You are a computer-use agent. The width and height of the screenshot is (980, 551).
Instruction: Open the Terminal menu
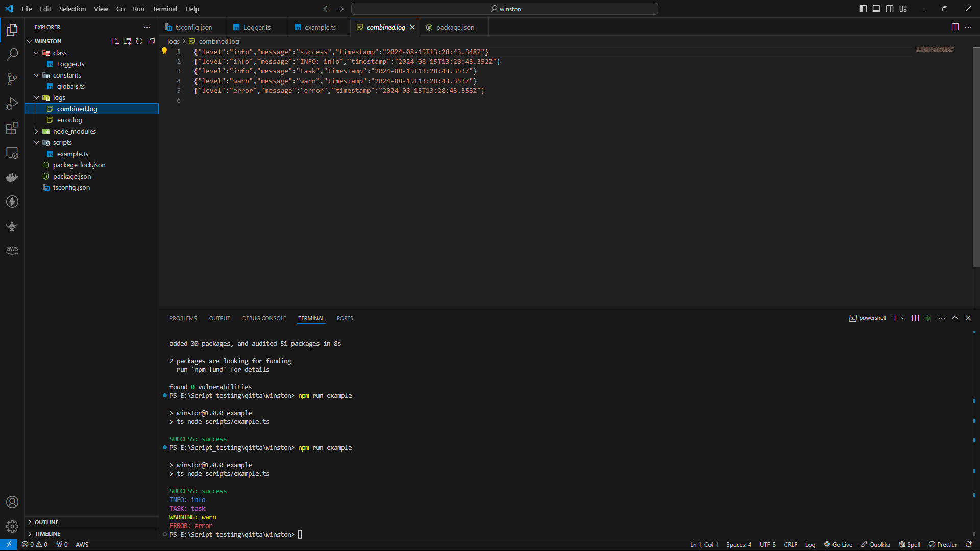tap(164, 9)
